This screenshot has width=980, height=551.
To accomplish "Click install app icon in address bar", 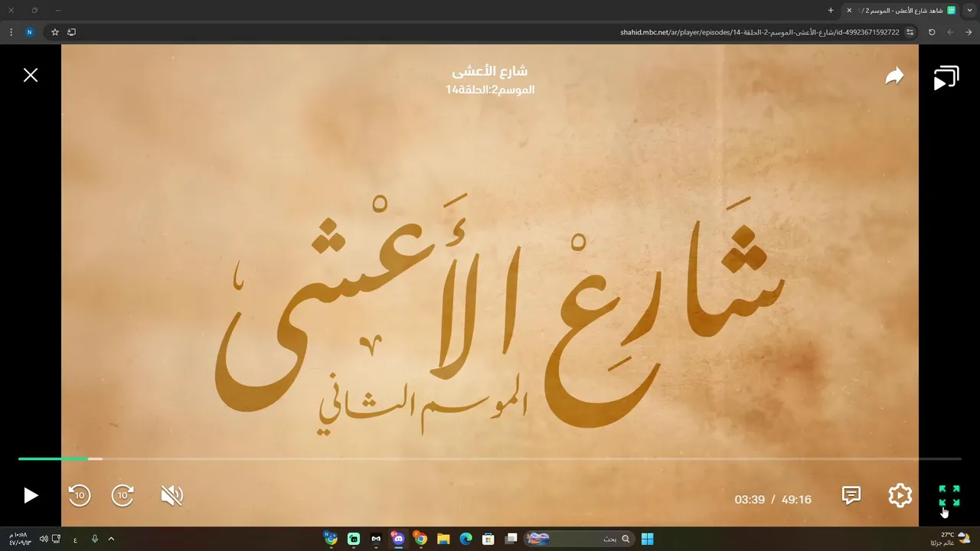I will 72,32.
